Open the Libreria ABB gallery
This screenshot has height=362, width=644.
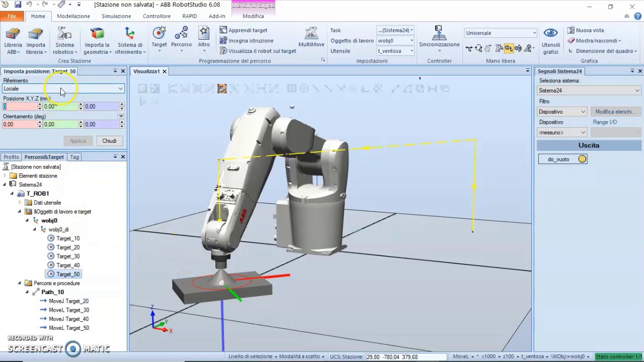[x=13, y=41]
